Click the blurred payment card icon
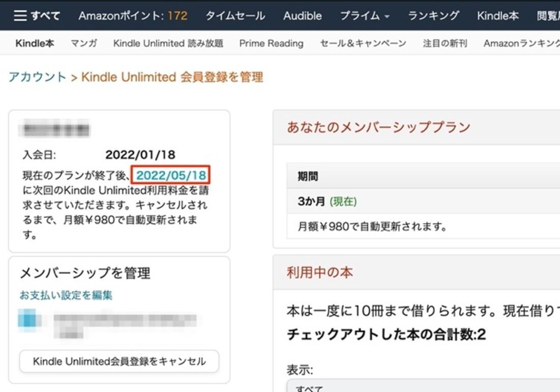The image size is (560, 392). [x=29, y=319]
